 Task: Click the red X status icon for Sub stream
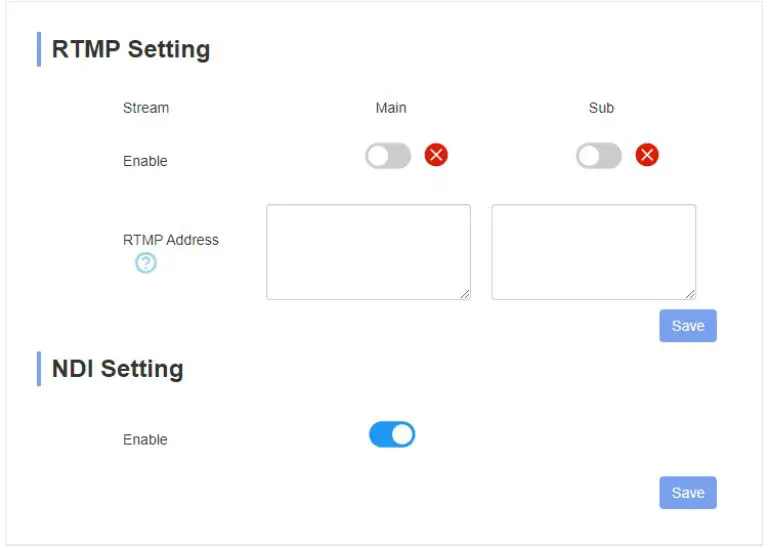pos(647,155)
